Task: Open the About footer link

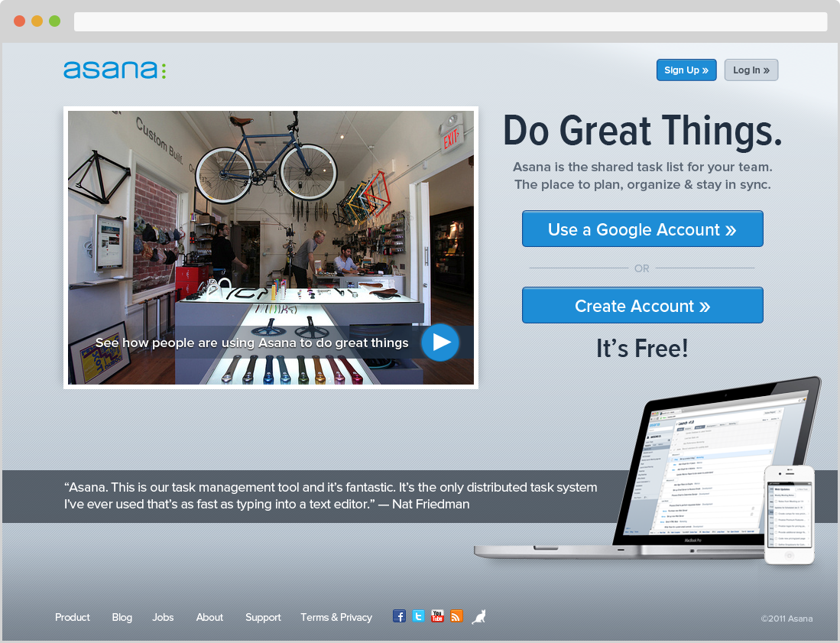Action: click(209, 617)
